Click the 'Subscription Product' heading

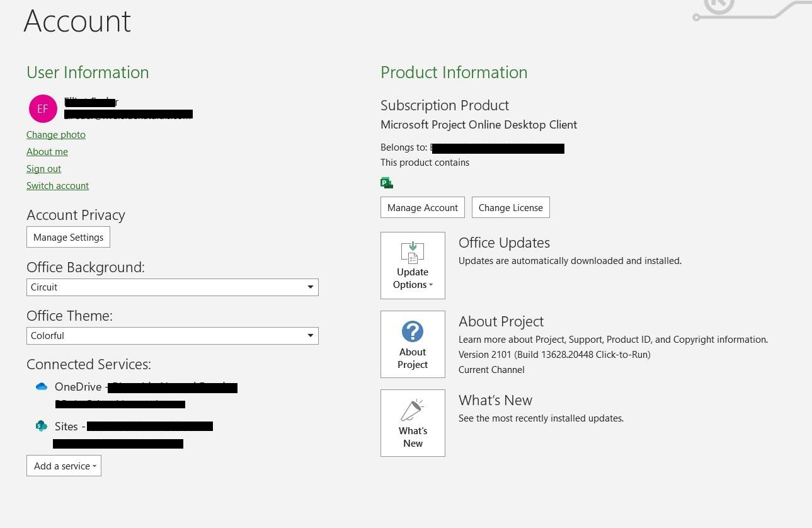pos(445,105)
